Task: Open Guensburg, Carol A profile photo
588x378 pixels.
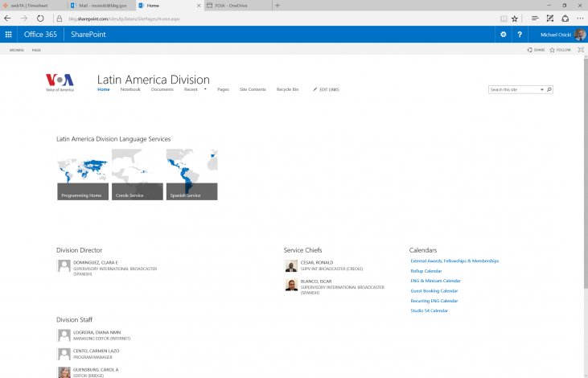Action: click(x=64, y=372)
